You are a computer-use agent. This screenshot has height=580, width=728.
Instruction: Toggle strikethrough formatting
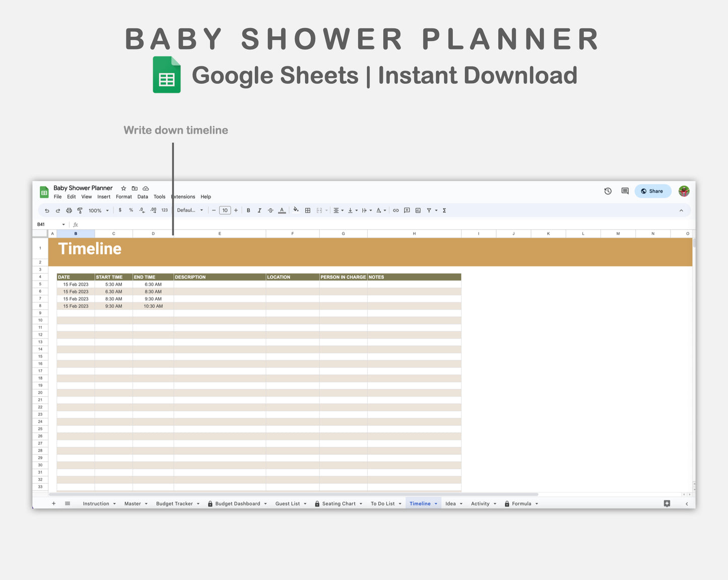pos(270,210)
